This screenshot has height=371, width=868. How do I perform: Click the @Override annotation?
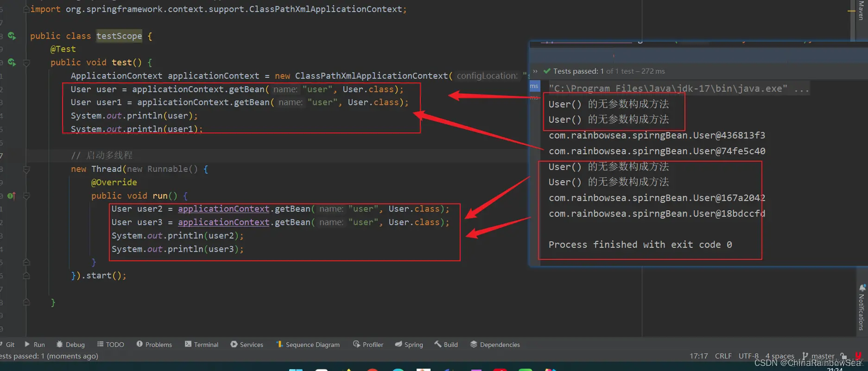(114, 182)
